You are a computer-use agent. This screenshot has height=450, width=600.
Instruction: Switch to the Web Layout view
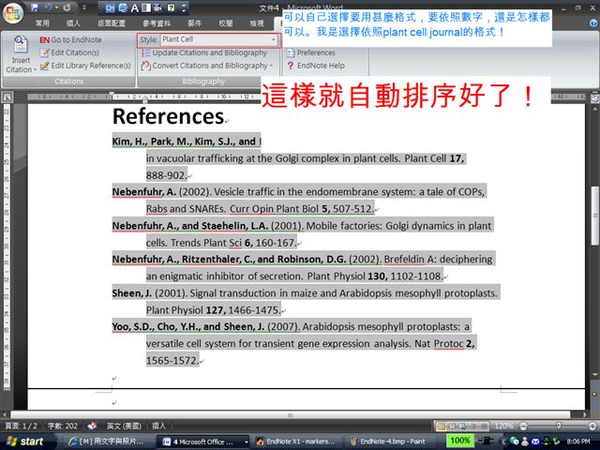[462, 426]
